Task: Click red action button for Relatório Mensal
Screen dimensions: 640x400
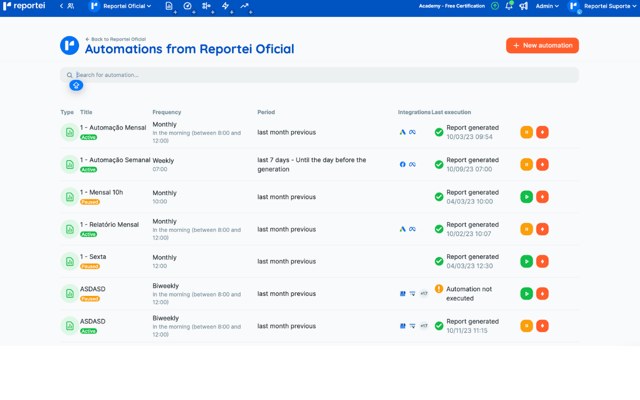Action: (x=542, y=229)
